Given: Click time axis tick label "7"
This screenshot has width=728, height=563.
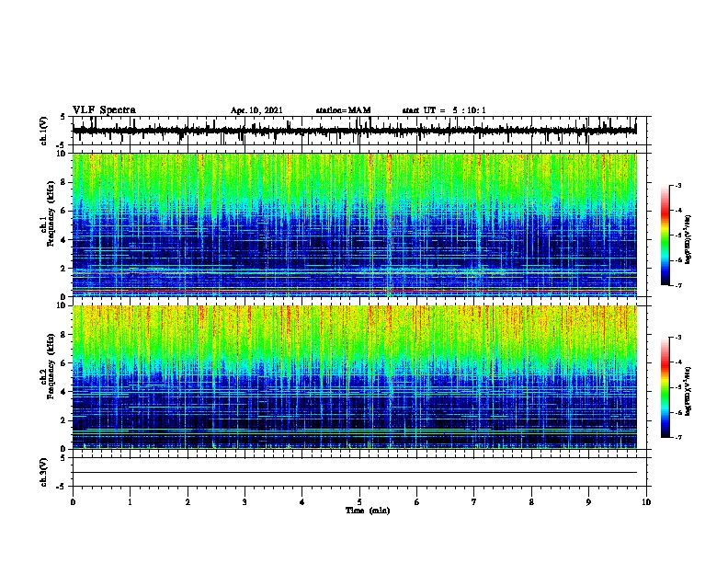Looking at the screenshot, I should tap(474, 502).
